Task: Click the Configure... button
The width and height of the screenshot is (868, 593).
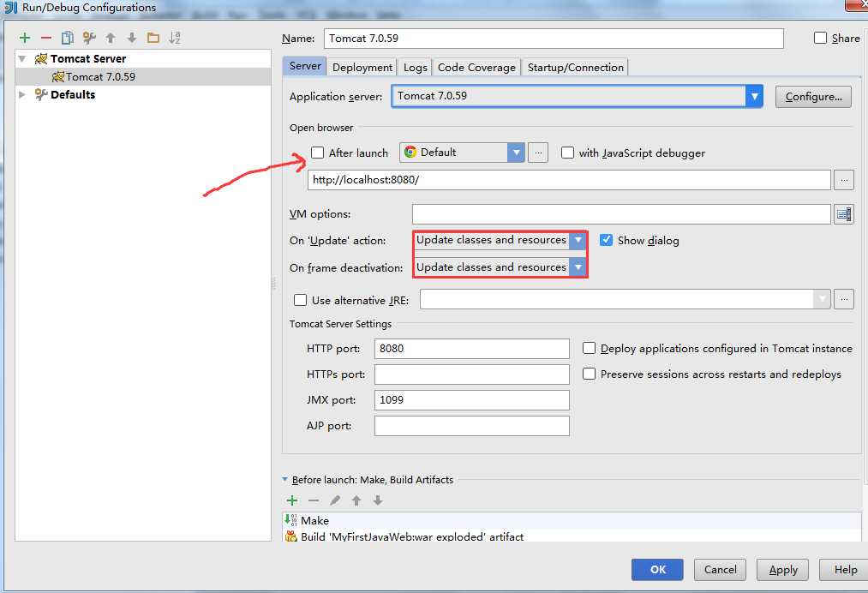Action: point(813,97)
